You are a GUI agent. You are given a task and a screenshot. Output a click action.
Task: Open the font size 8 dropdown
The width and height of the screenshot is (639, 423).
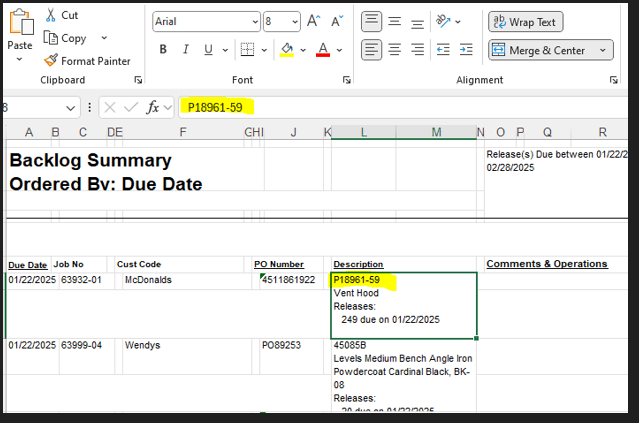295,22
